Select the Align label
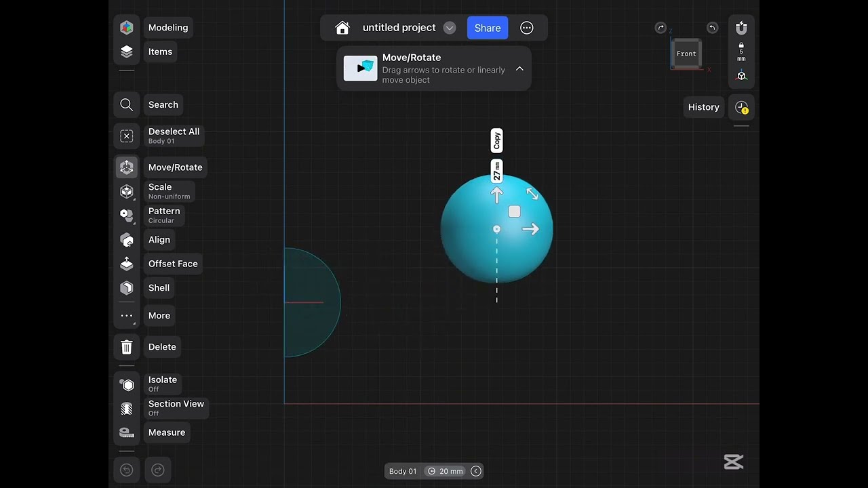This screenshot has height=488, width=868. click(x=159, y=240)
